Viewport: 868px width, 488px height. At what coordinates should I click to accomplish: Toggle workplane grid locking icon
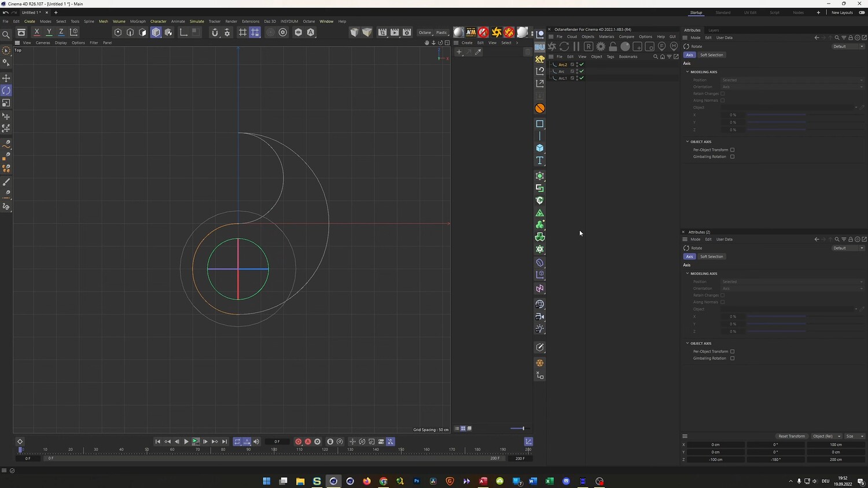tap(255, 32)
